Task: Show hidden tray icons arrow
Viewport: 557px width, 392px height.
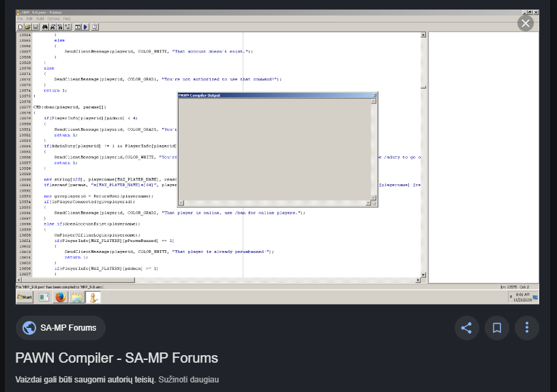Action: [x=511, y=297]
